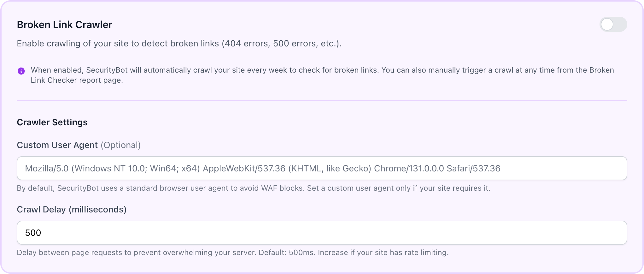Click the Crawl Delay (milliseconds) label

(x=72, y=210)
